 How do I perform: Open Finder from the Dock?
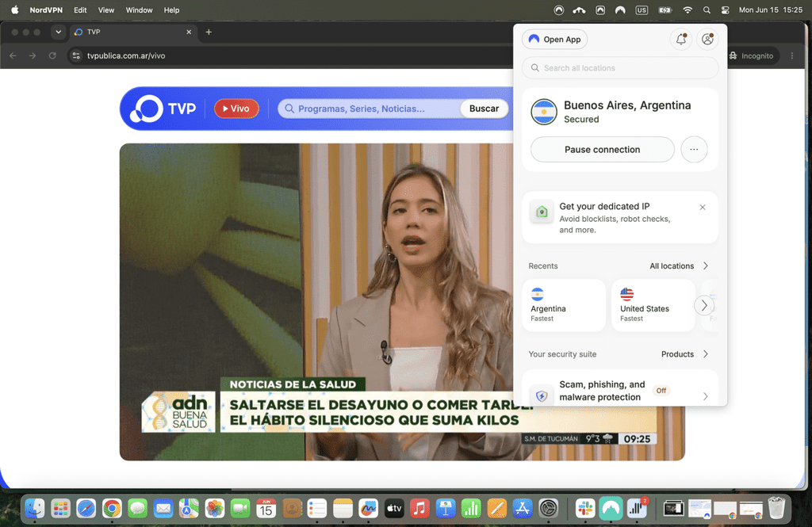tap(35, 509)
